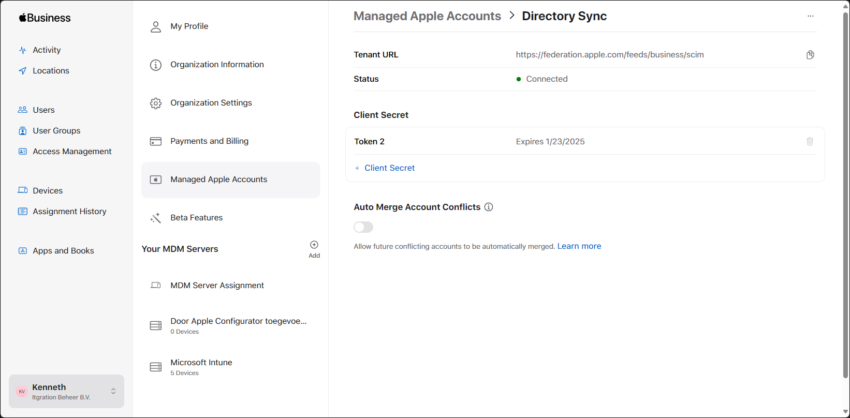Go back to Managed Apple Accounts breadcrumb
Viewport: 850px width, 418px height.
pyautogui.click(x=427, y=16)
